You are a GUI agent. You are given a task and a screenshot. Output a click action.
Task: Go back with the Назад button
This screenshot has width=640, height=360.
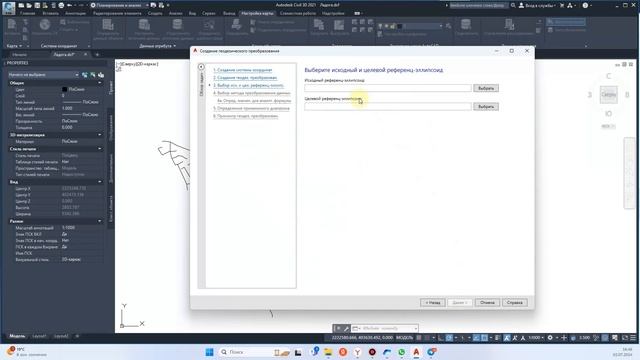433,302
